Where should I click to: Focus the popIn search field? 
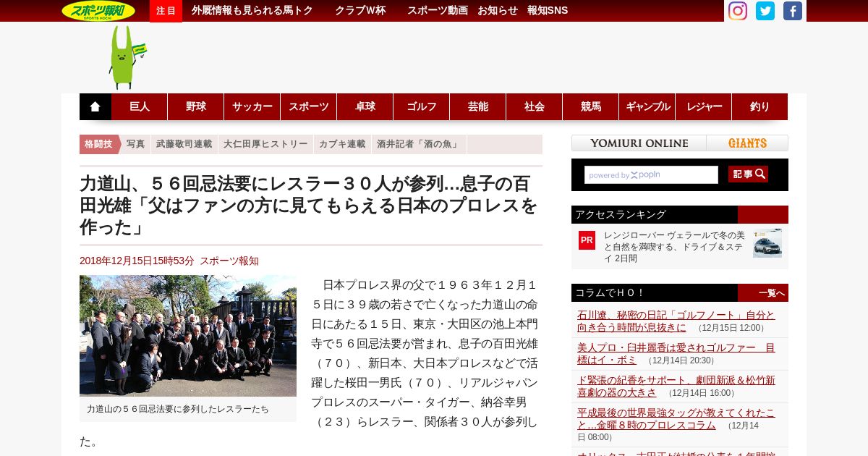click(x=651, y=175)
